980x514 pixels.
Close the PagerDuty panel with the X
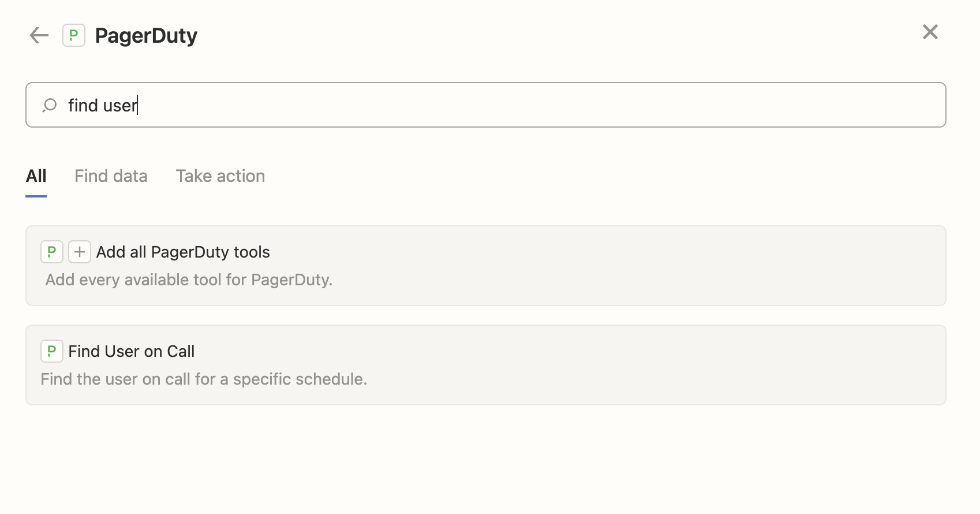930,32
